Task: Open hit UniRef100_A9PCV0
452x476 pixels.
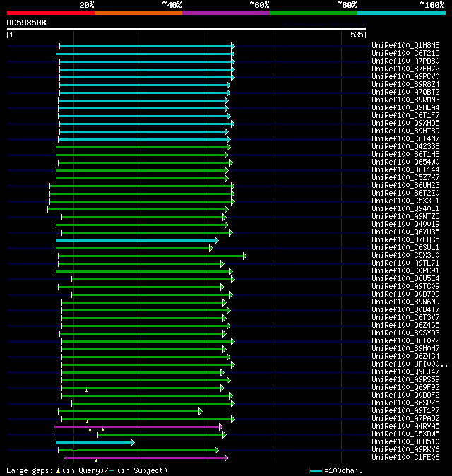Action: pyautogui.click(x=405, y=76)
